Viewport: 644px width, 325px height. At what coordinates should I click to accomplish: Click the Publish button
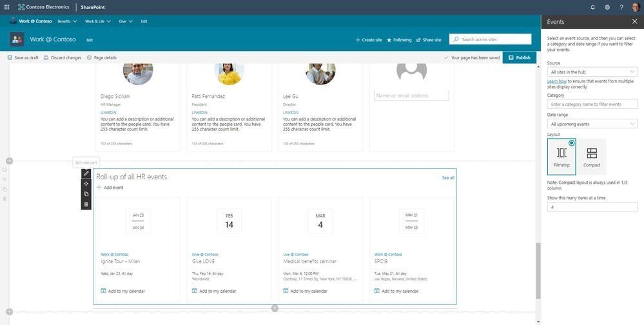(519, 57)
